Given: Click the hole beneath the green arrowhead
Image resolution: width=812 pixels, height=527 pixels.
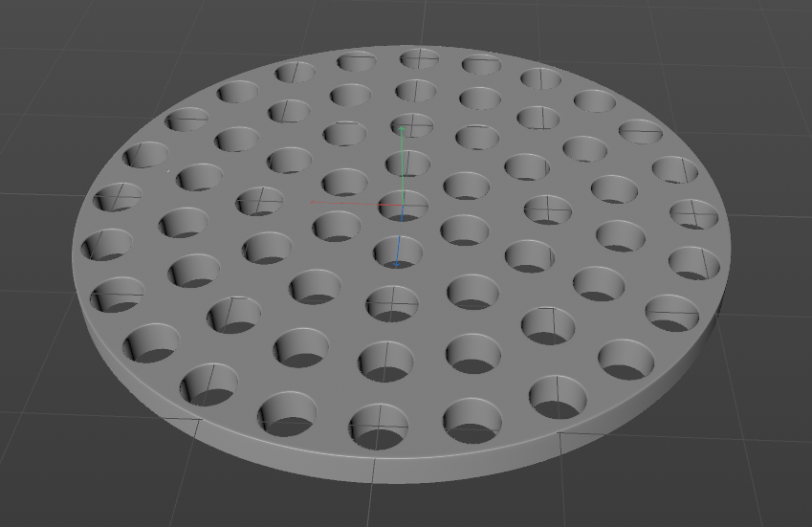Looking at the screenshot, I should [x=412, y=124].
